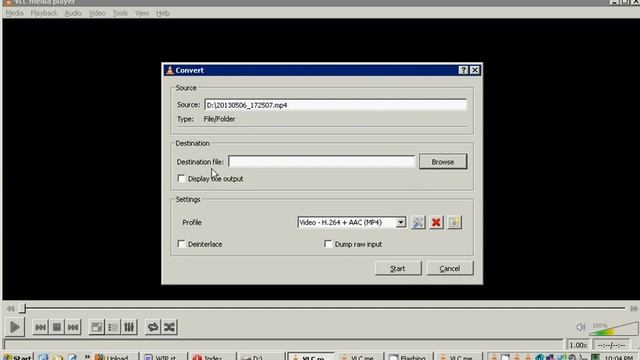Open the Help menu
This screenshot has height=360, width=640.
click(163, 13)
